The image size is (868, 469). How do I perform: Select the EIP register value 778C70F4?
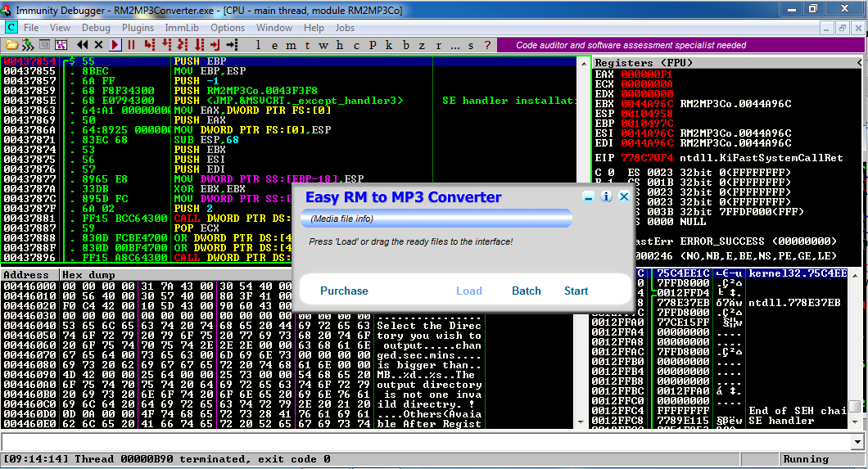click(647, 158)
